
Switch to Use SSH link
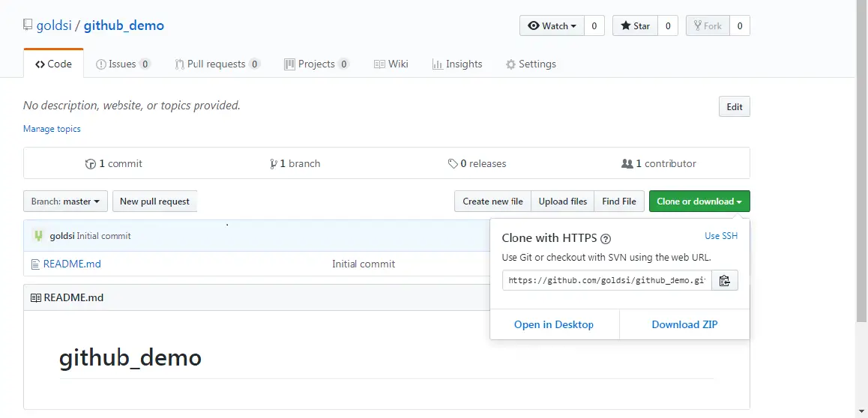coord(721,236)
